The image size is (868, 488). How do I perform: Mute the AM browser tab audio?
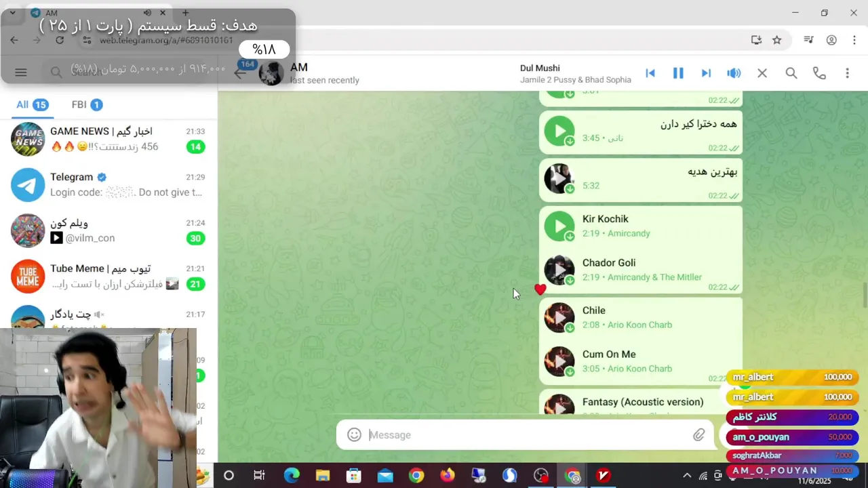coord(147,13)
